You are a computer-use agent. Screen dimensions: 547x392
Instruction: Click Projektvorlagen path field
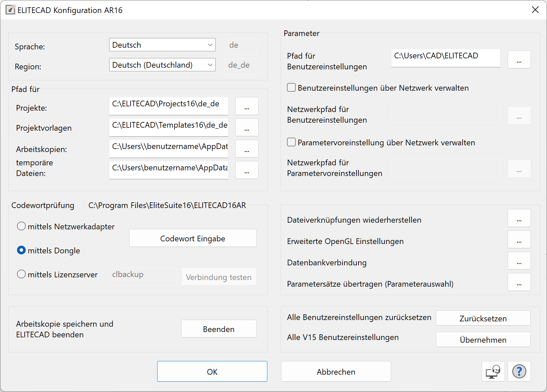(x=169, y=127)
